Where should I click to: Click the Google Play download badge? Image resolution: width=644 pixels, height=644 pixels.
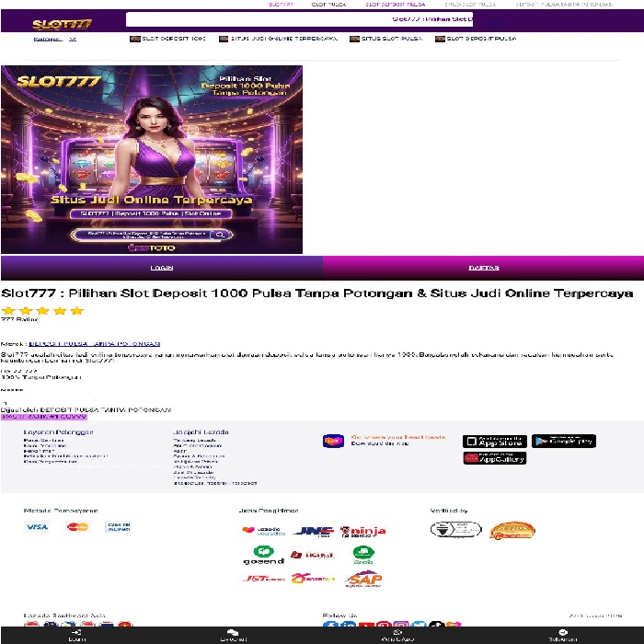coord(564,441)
